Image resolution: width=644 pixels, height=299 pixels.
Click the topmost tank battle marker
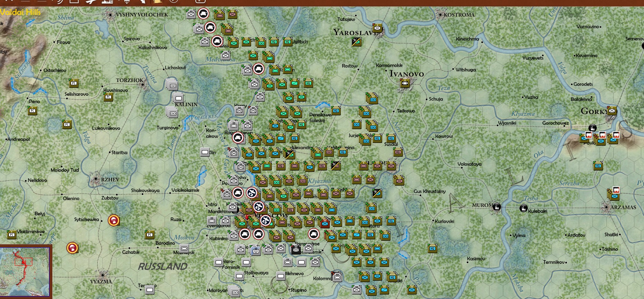(204, 14)
